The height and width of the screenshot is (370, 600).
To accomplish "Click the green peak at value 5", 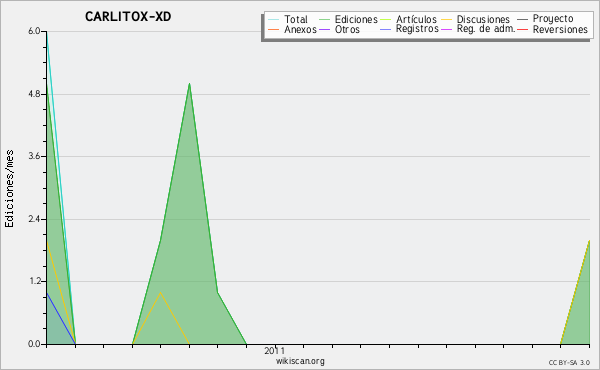I will tap(189, 84).
